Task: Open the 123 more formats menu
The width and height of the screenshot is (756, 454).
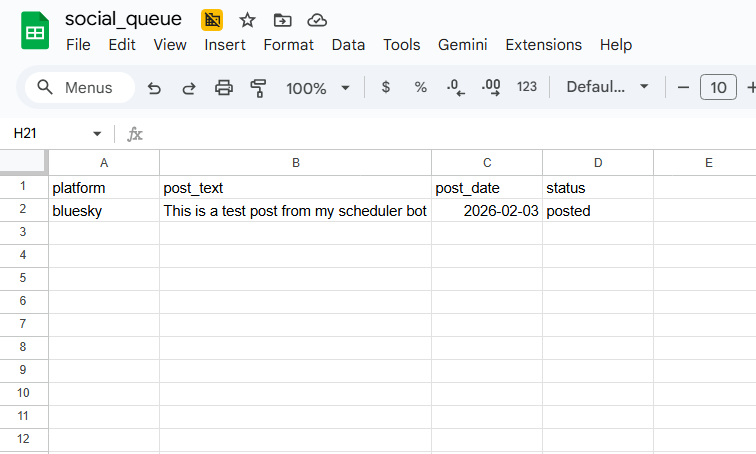Action: (526, 87)
